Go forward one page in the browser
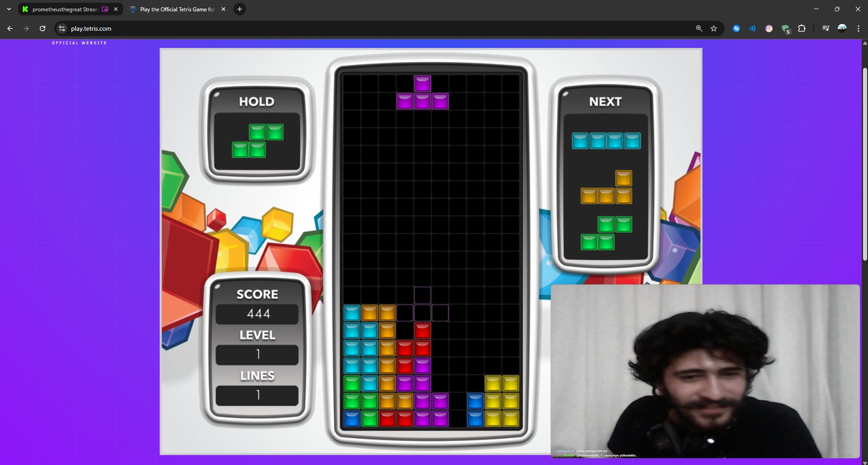This screenshot has height=465, width=868. 26,28
